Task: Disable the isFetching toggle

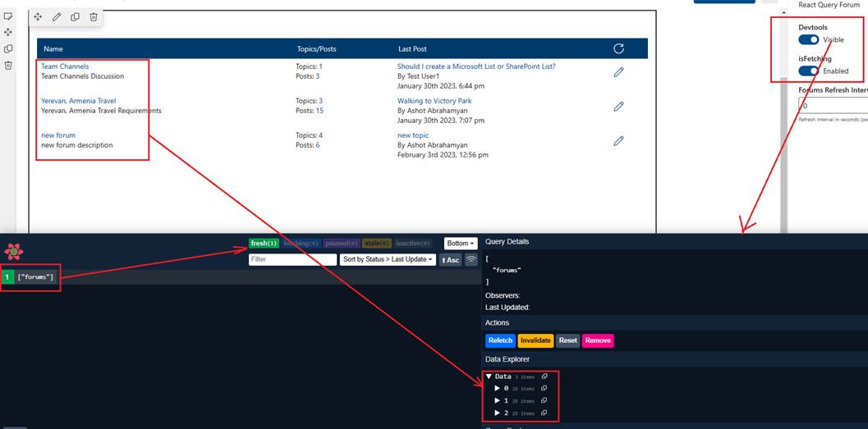Action: click(x=809, y=71)
